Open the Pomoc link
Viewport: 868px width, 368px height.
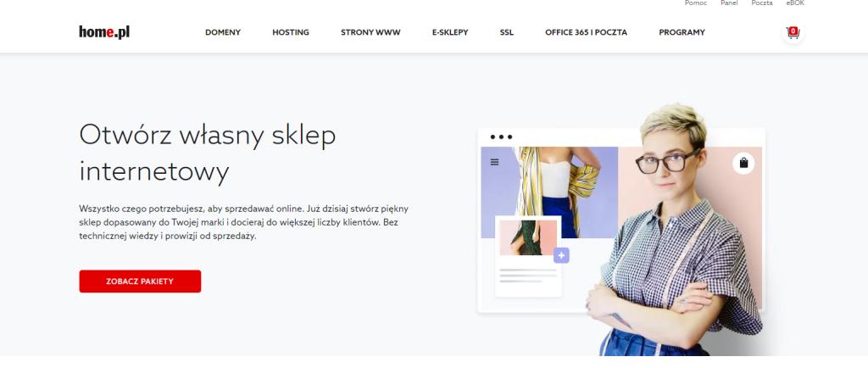click(x=696, y=3)
